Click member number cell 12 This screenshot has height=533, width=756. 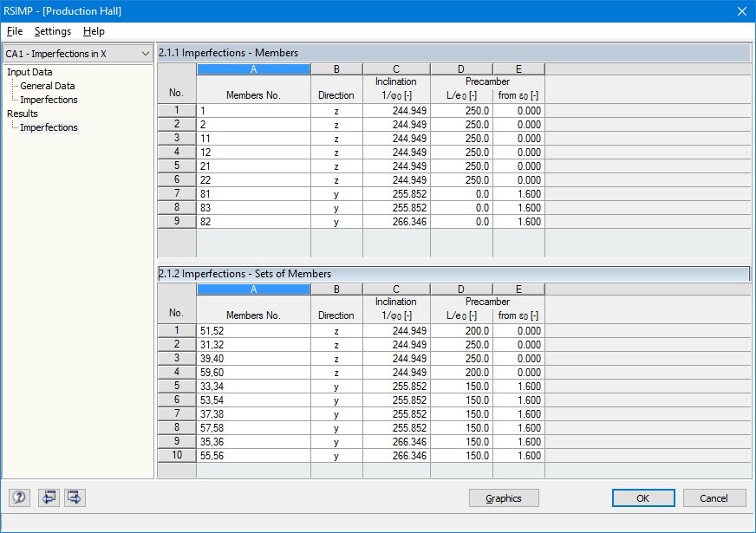pyautogui.click(x=254, y=153)
